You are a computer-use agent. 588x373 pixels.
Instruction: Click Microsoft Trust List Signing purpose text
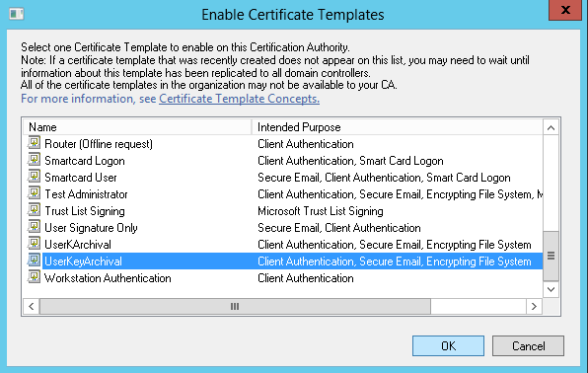[321, 211]
